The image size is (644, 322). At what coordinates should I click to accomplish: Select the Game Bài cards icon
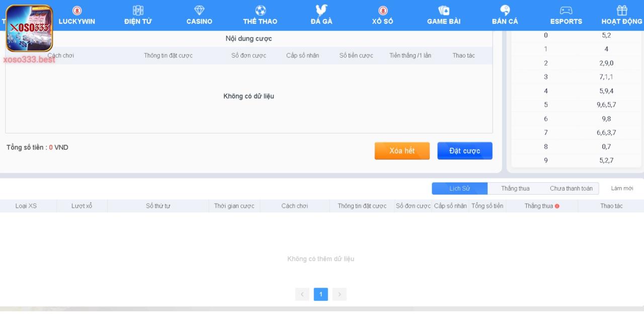[444, 11]
